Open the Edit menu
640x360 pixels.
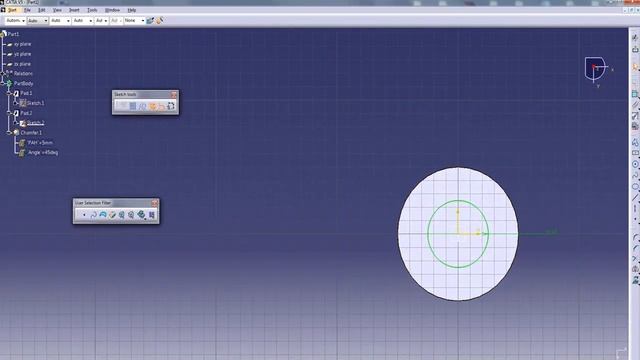(42, 10)
